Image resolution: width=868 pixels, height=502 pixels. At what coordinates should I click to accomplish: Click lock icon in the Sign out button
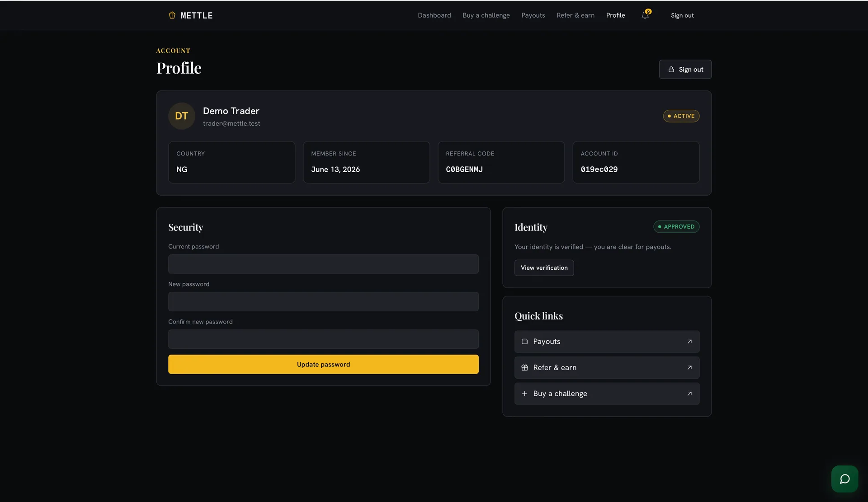pos(671,70)
